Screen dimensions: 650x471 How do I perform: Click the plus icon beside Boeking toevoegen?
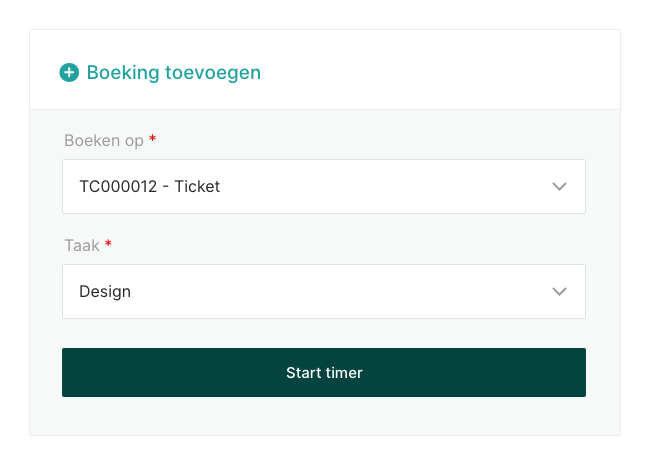pyautogui.click(x=69, y=72)
